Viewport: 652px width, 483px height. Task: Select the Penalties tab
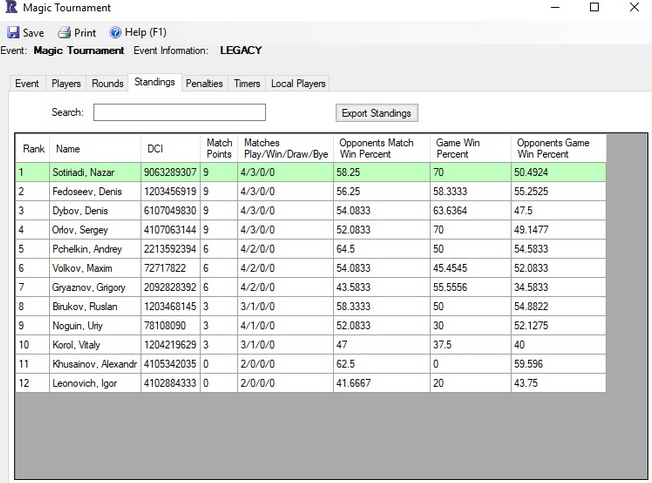pyautogui.click(x=204, y=84)
